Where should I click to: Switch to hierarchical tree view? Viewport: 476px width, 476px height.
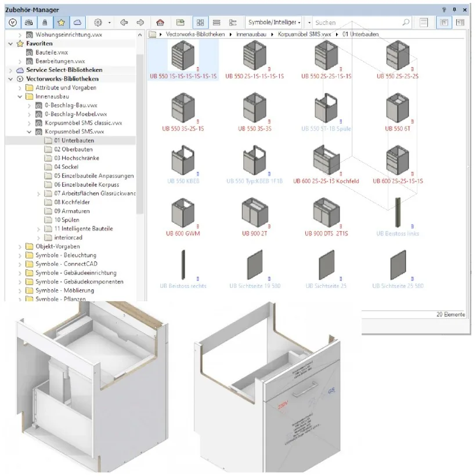[233, 23]
